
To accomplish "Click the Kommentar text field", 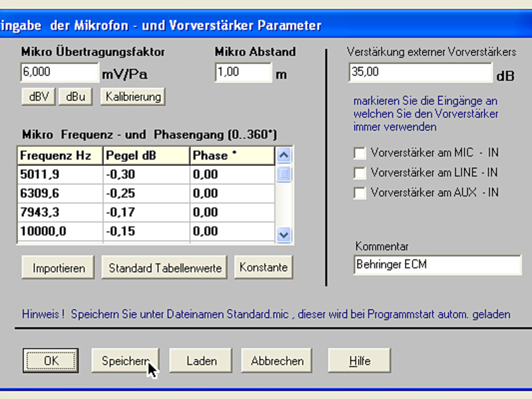I will pos(437,264).
